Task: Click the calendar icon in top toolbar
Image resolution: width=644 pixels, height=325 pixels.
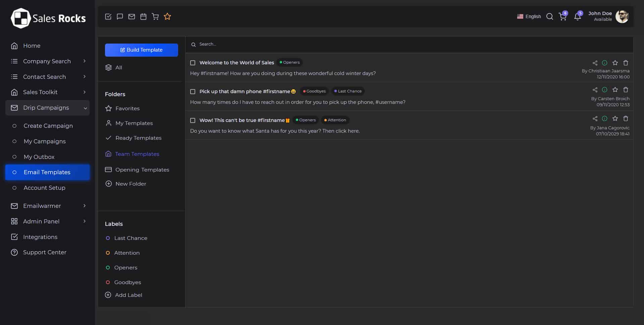Action: tap(143, 16)
